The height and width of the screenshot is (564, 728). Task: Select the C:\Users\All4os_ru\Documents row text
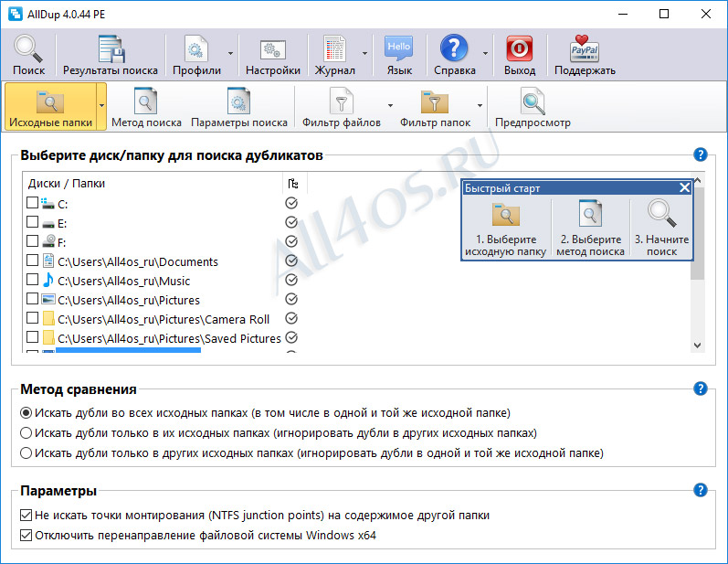[x=138, y=261]
